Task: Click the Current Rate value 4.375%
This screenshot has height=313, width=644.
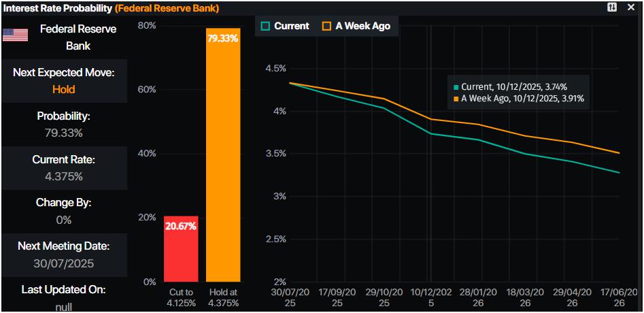Action: [64, 177]
